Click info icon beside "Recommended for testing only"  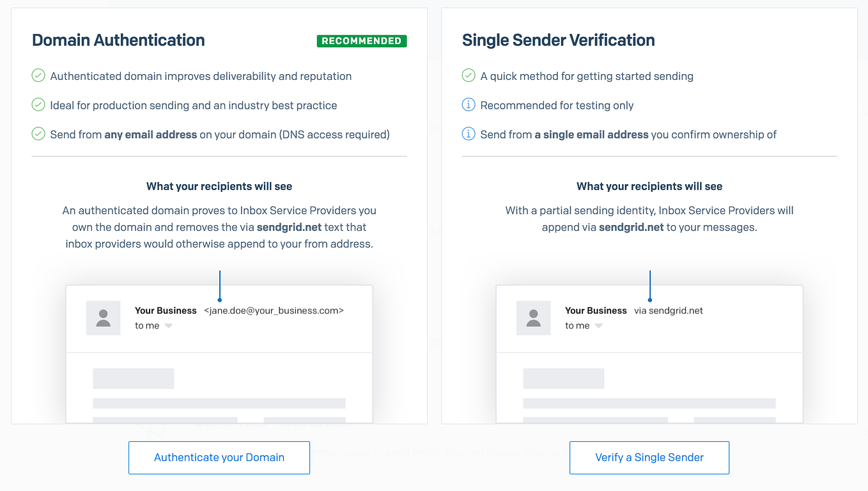click(x=468, y=105)
